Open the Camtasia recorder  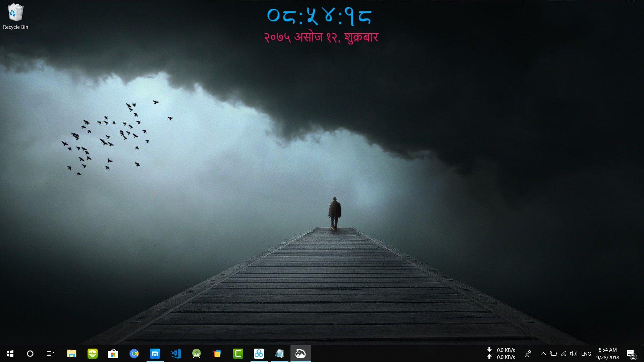(x=238, y=353)
